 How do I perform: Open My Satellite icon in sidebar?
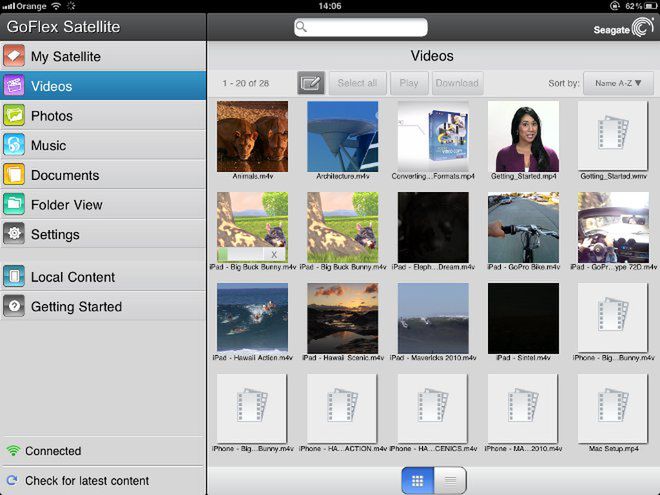(x=14, y=56)
